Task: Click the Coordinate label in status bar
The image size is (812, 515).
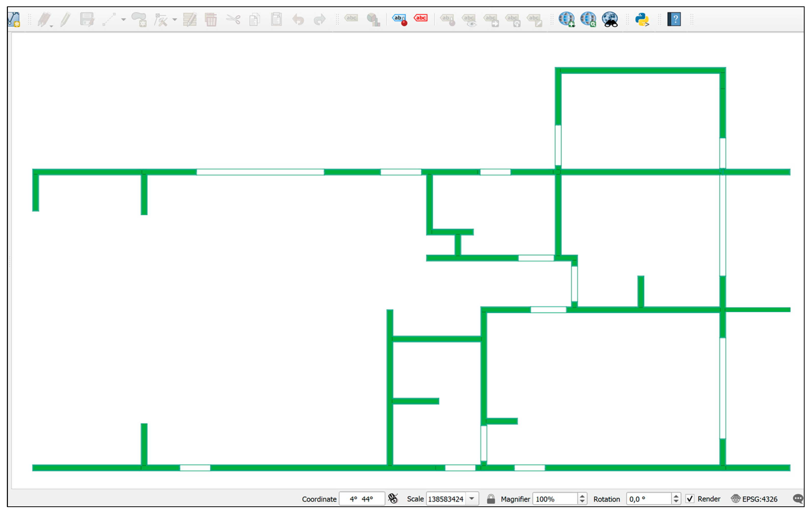Action: [319, 499]
